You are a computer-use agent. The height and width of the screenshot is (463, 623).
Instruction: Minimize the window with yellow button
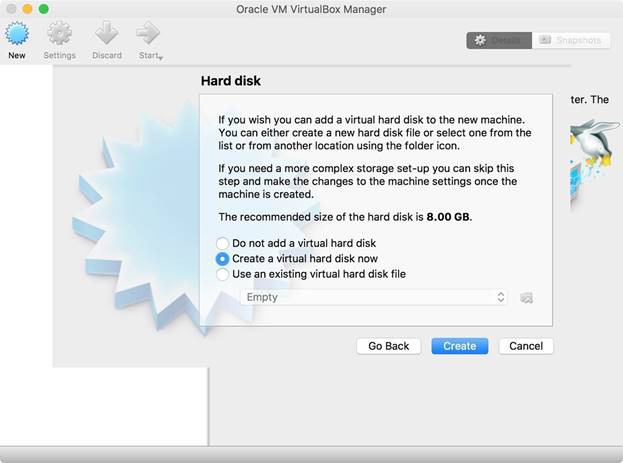pos(27,9)
